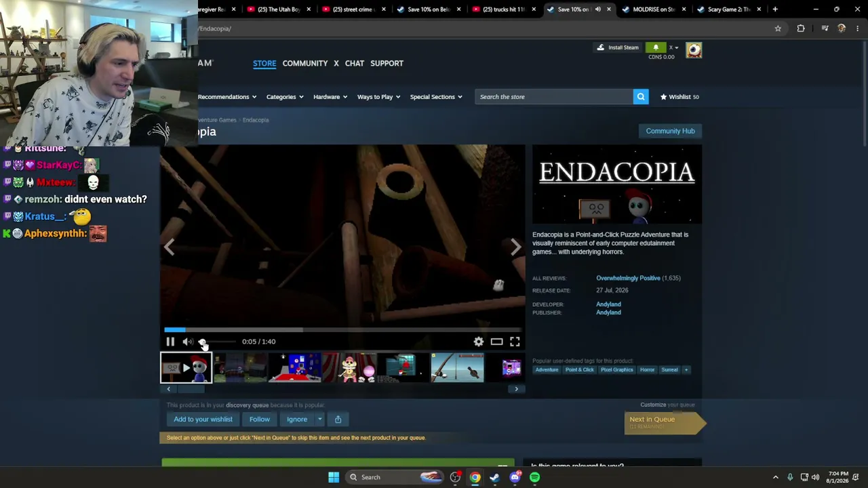Select the trailer thumbnail with play icon
The width and height of the screenshot is (868, 488).
coord(186,368)
